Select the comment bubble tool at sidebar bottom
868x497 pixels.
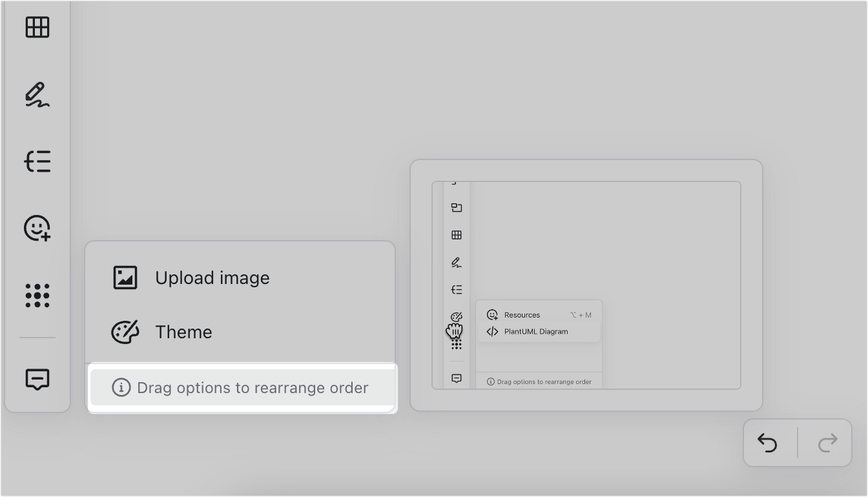[37, 380]
